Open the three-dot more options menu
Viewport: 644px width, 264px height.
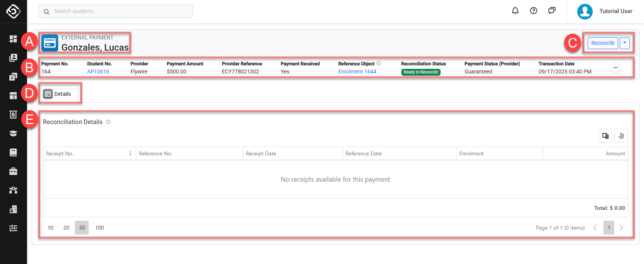point(615,68)
